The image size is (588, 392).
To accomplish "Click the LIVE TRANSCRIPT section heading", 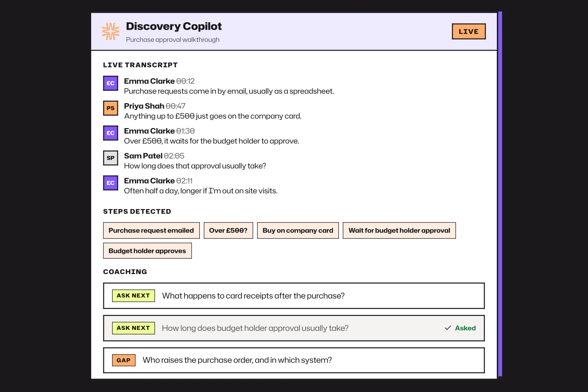I will point(140,65).
